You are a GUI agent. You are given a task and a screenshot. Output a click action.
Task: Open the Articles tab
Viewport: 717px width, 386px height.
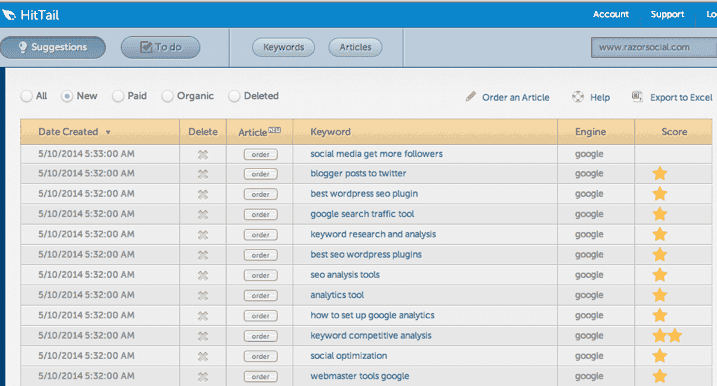pos(355,47)
